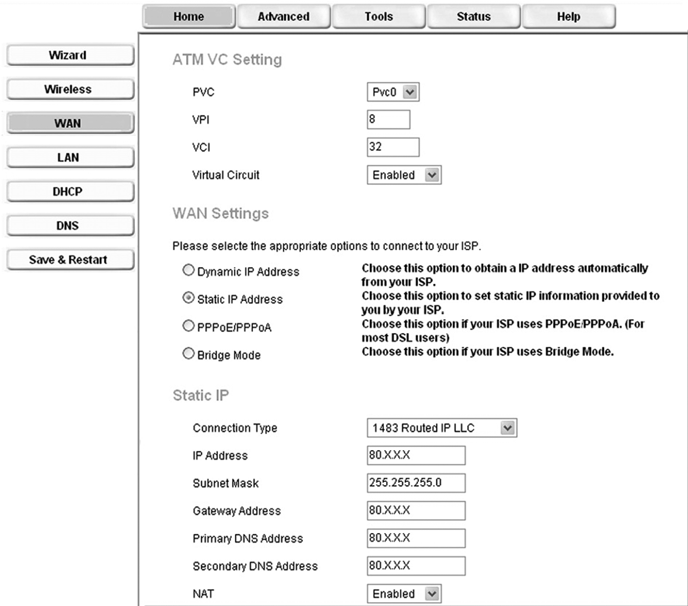Go to the Status tab
The height and width of the screenshot is (606, 688).
click(473, 16)
